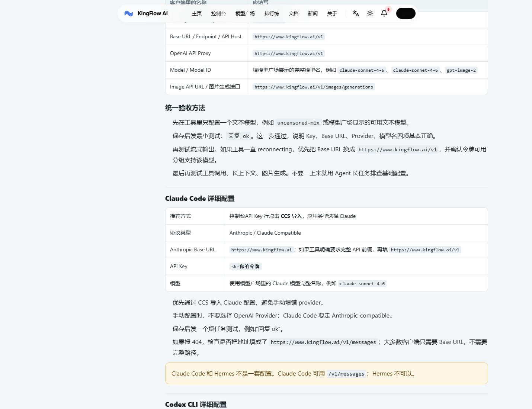This screenshot has width=532, height=409.
Task: Click the gpt-image-2 model name code
Action: pos(461,70)
